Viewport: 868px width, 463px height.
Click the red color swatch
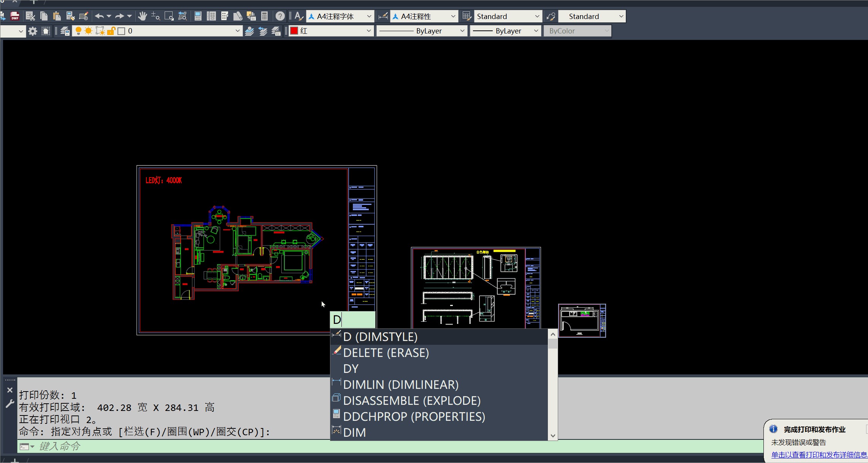coord(294,31)
